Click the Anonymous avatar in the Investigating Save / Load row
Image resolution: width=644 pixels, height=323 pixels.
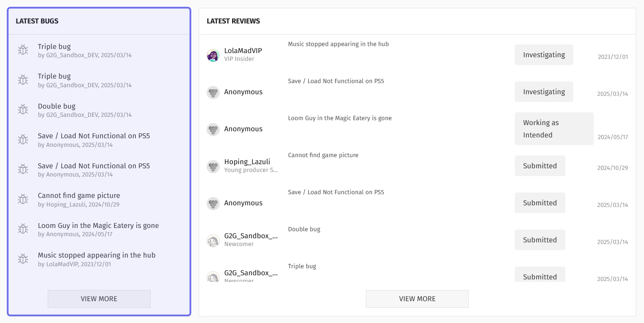click(213, 93)
